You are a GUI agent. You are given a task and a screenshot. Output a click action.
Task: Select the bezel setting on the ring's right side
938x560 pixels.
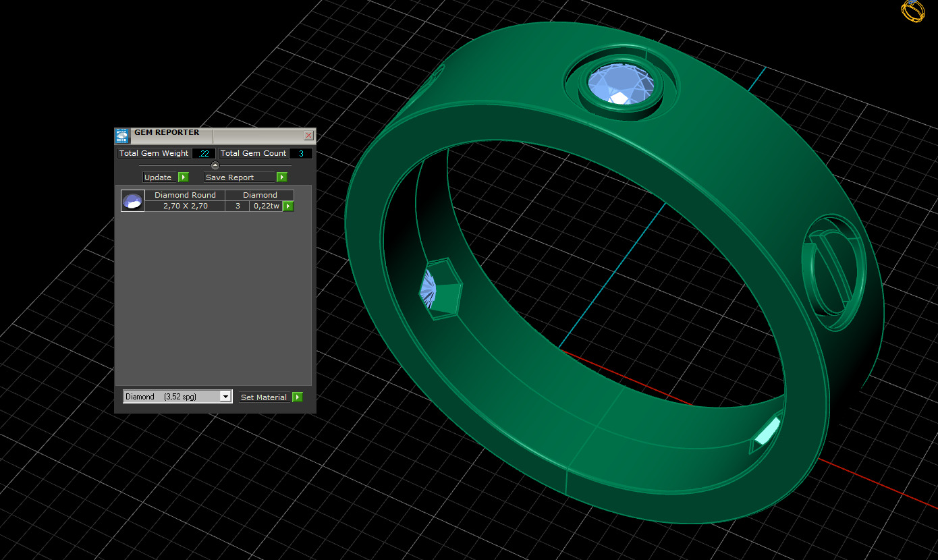click(833, 273)
